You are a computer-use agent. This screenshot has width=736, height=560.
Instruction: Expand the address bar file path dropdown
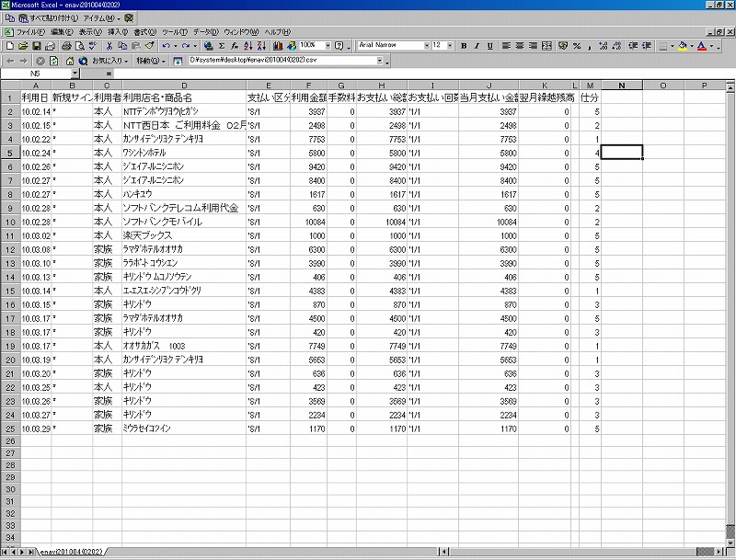click(x=379, y=61)
